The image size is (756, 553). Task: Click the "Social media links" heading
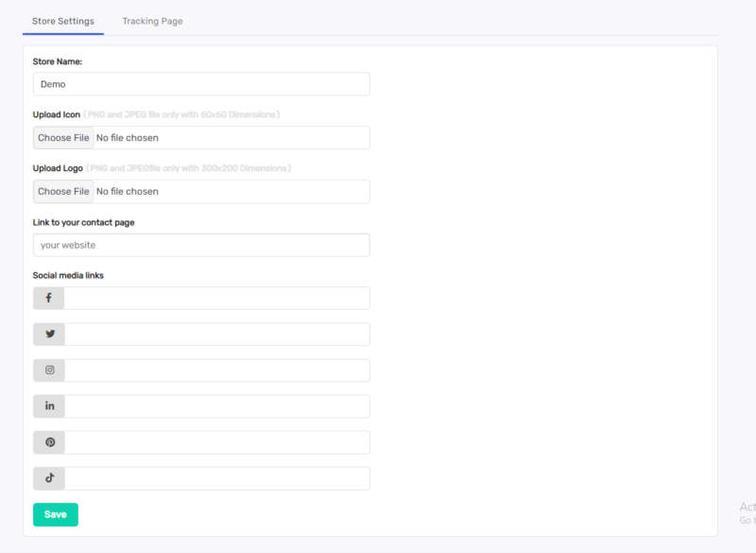[68, 275]
